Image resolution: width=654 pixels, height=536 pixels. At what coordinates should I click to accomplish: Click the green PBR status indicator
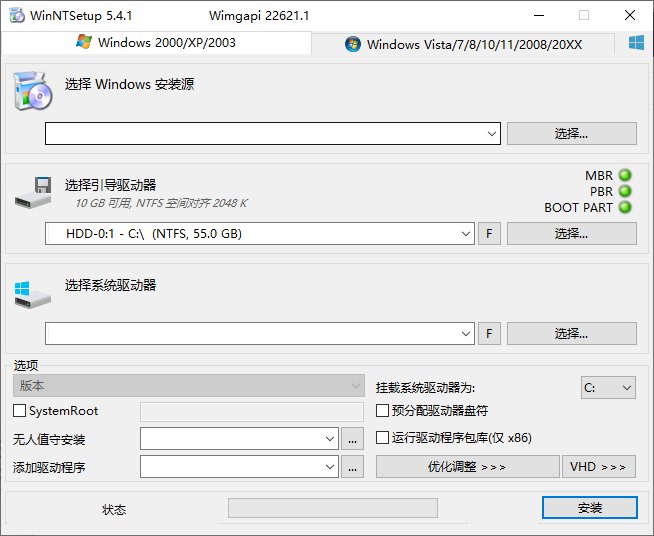625,191
